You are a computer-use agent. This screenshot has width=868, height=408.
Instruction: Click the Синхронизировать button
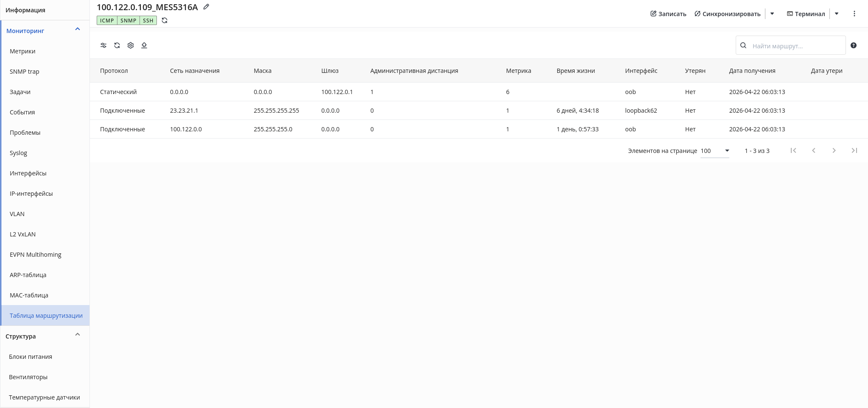coord(728,14)
